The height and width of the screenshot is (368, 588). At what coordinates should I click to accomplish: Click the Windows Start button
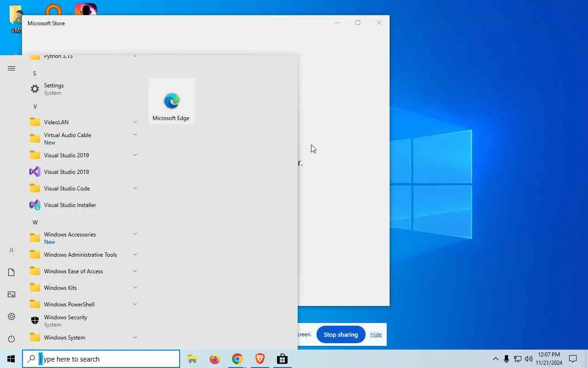tap(11, 359)
